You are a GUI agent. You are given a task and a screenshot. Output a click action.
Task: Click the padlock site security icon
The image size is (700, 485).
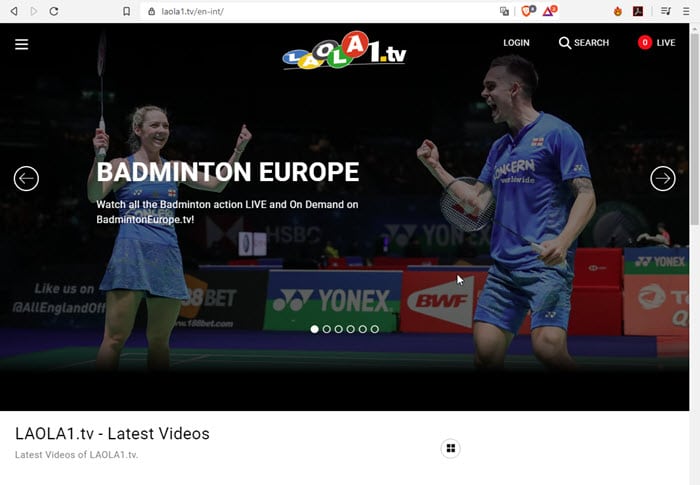coord(152,11)
